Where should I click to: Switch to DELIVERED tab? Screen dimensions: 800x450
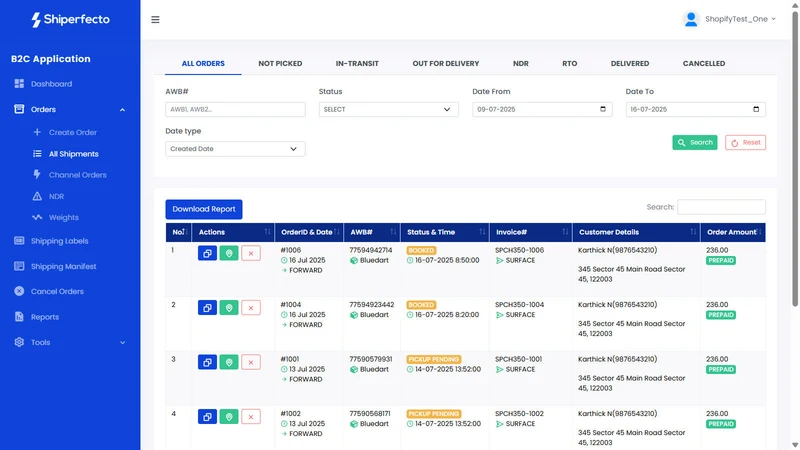pyautogui.click(x=630, y=63)
